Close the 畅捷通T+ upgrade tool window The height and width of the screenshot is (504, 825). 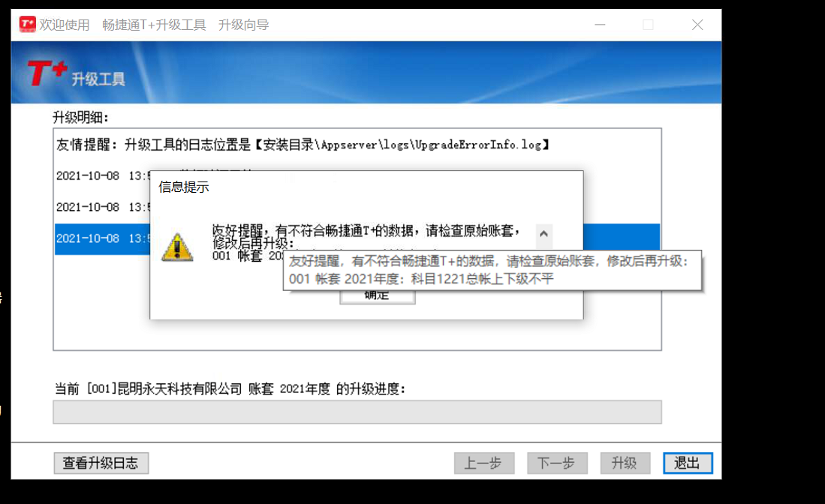coord(697,25)
